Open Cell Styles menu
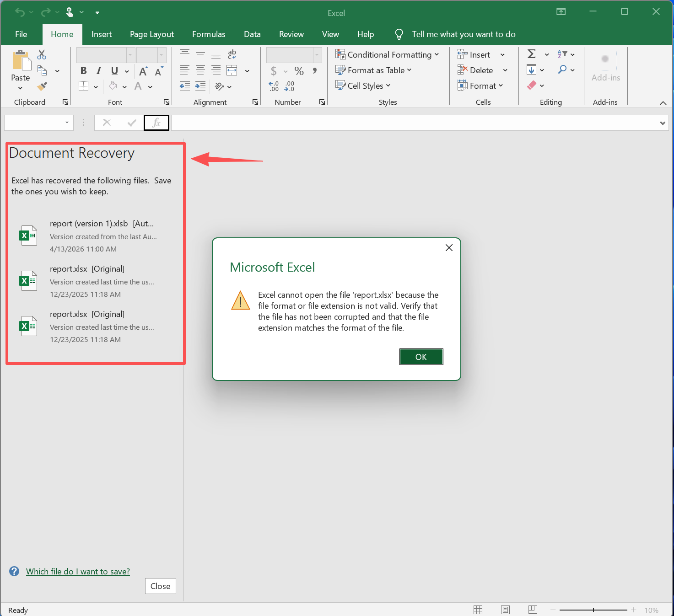Viewport: 674px width, 616px height. (x=363, y=86)
